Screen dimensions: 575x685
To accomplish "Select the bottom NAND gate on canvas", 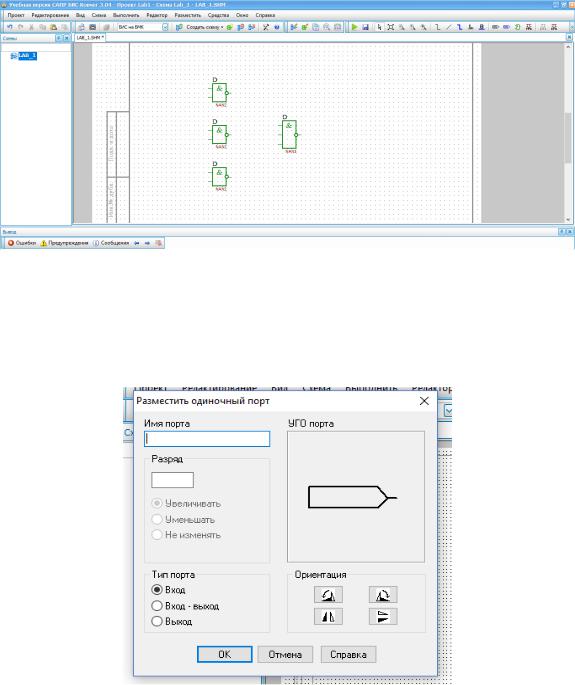I will (x=220, y=176).
